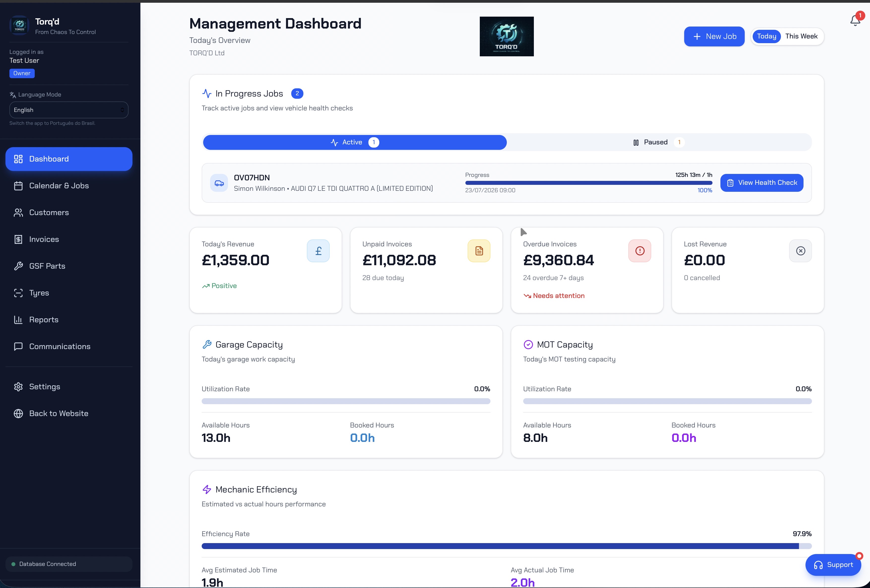Click the "125h 13m / 1h" progress time

coord(694,175)
